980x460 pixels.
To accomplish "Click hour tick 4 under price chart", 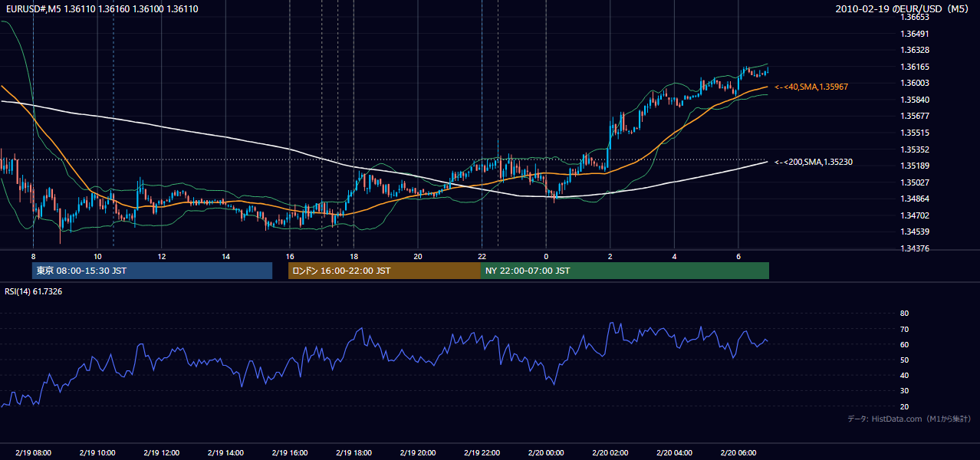I will coord(674,256).
